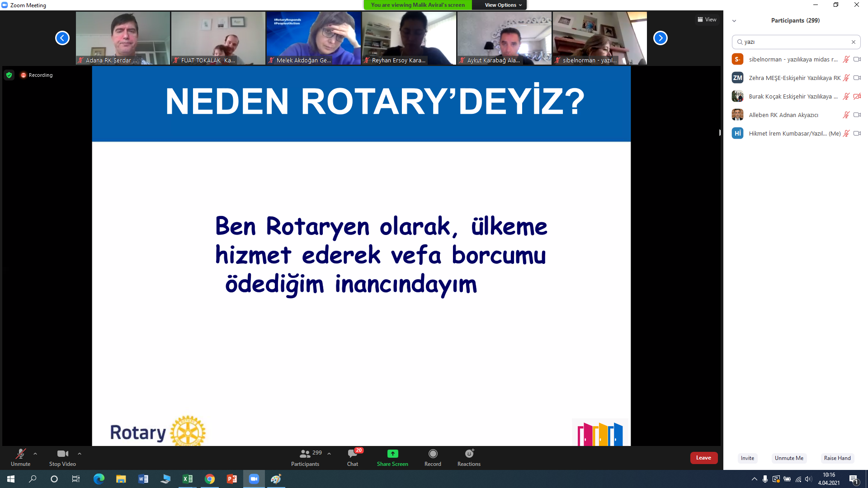
Task: Click camera icon for Adnan Akyazıcı
Action: click(x=857, y=115)
